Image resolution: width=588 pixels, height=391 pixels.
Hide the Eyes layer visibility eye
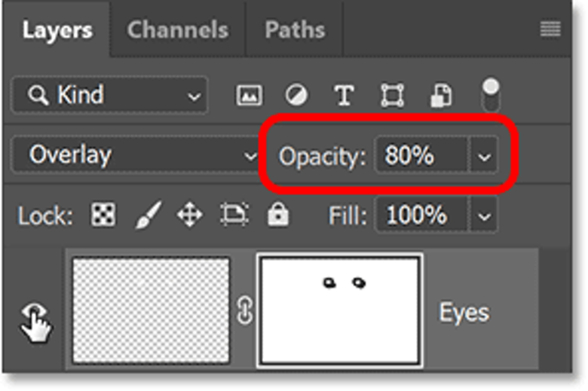click(x=35, y=312)
